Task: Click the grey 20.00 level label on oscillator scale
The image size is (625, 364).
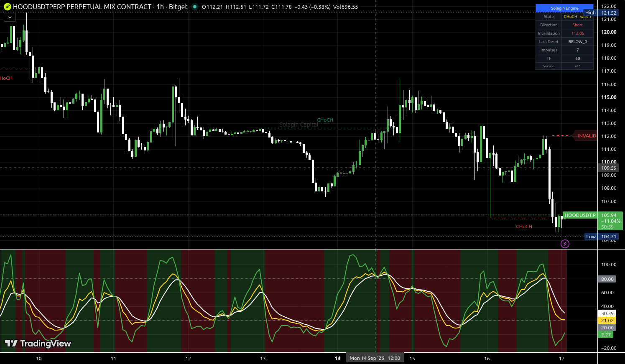Action: coord(607,328)
